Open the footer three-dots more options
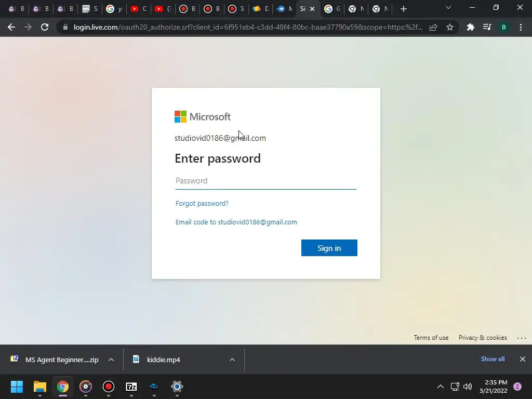The height and width of the screenshot is (399, 532). coord(522,338)
